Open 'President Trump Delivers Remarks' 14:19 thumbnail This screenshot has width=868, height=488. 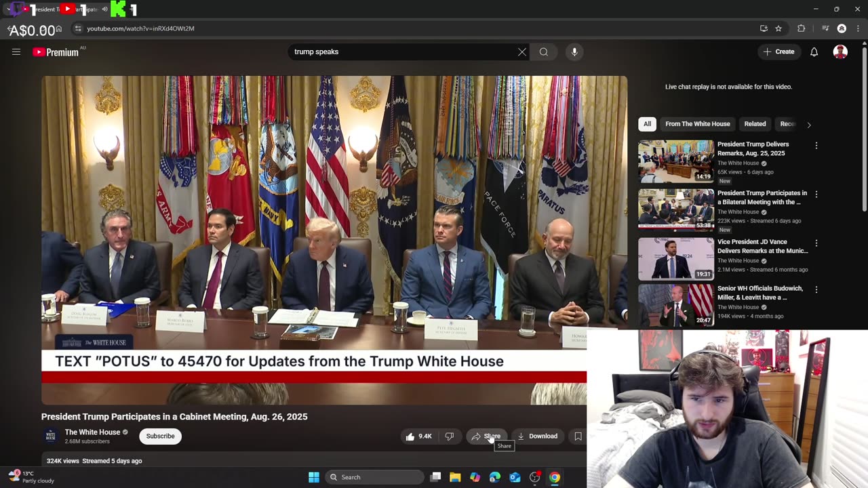pyautogui.click(x=676, y=161)
